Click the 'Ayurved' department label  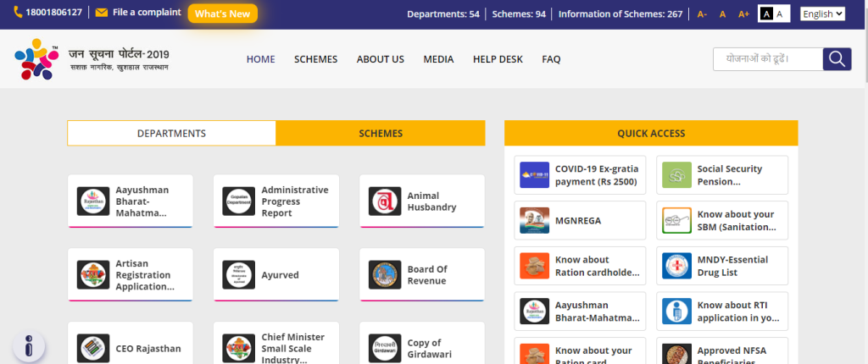(x=280, y=275)
